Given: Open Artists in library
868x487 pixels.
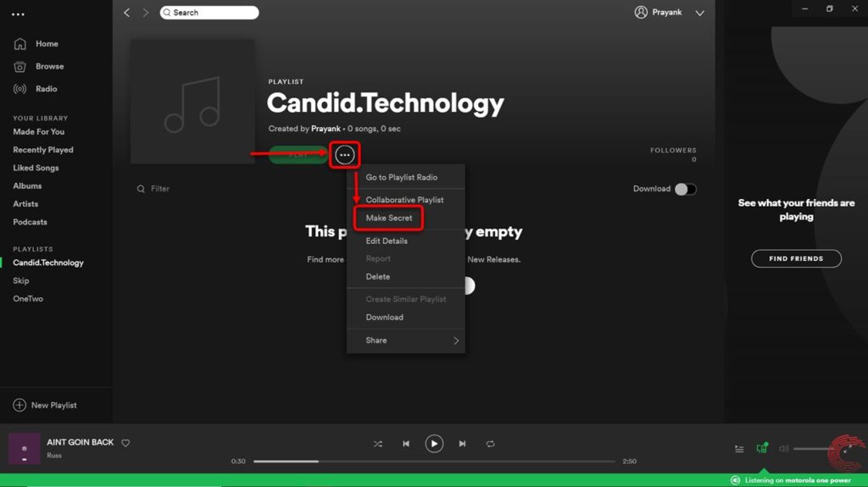Looking at the screenshot, I should pos(25,204).
